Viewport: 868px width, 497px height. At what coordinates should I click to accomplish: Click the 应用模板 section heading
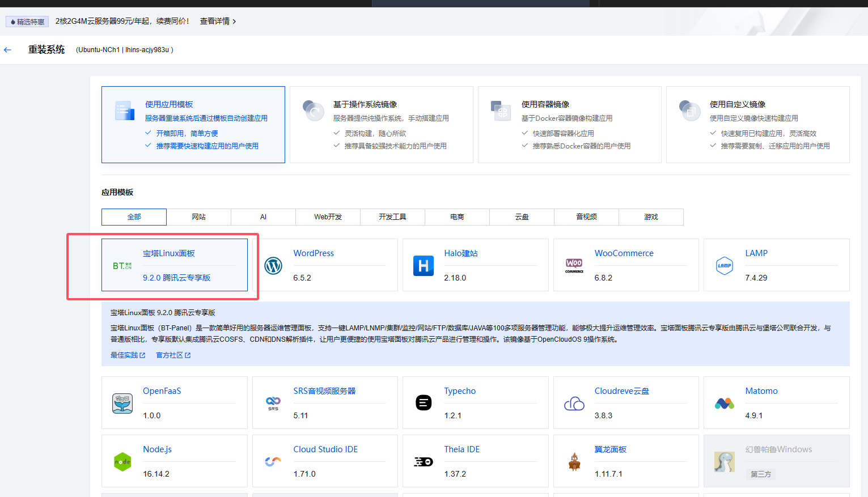coord(117,193)
